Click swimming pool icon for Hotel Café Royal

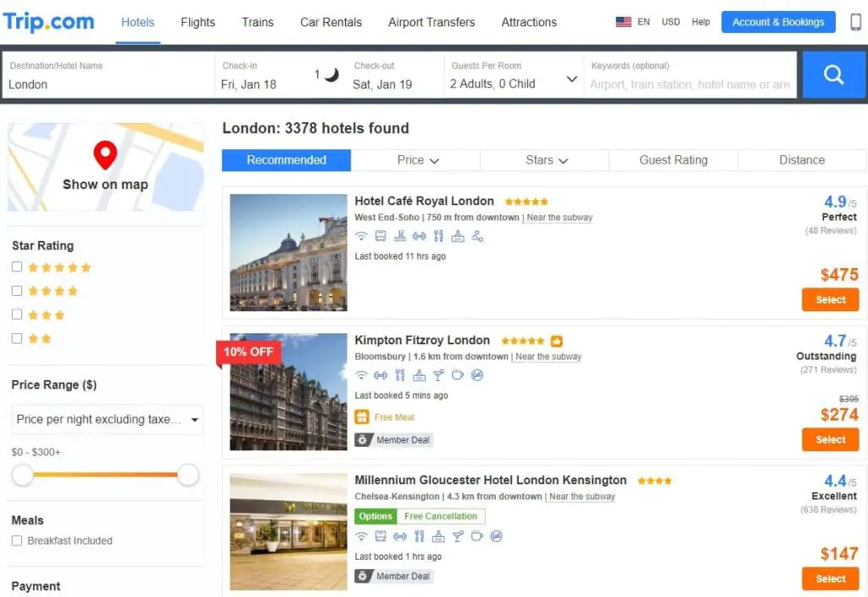point(400,237)
